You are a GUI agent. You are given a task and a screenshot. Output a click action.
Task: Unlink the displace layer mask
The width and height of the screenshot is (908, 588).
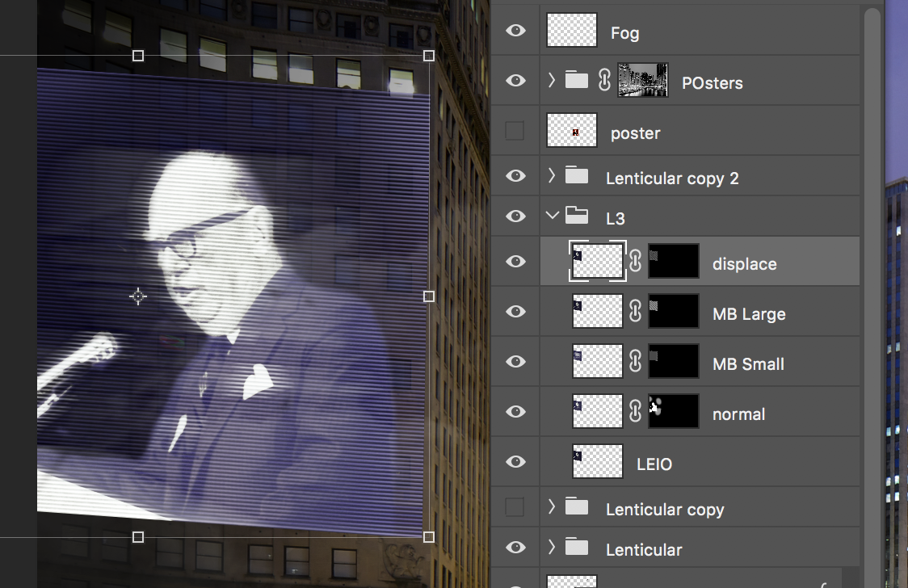[636, 261]
